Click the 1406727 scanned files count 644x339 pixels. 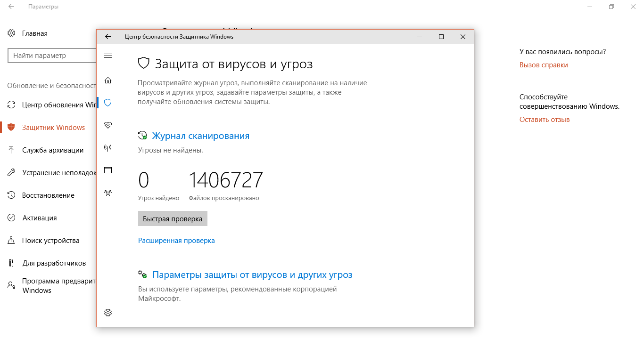(226, 180)
